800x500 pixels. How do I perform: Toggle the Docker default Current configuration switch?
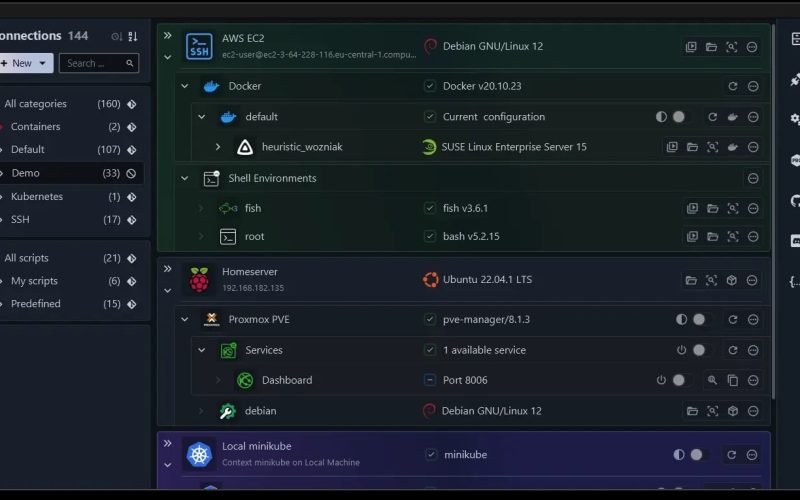click(678, 117)
